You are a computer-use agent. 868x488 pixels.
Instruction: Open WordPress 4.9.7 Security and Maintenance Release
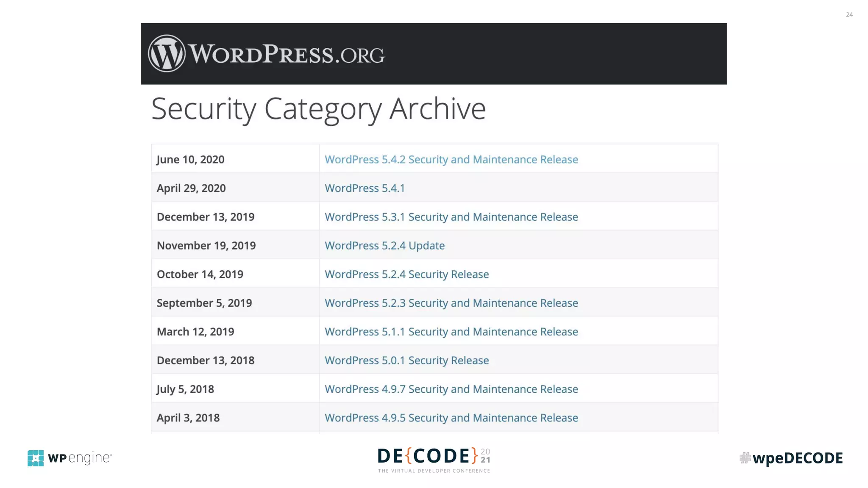click(x=451, y=389)
